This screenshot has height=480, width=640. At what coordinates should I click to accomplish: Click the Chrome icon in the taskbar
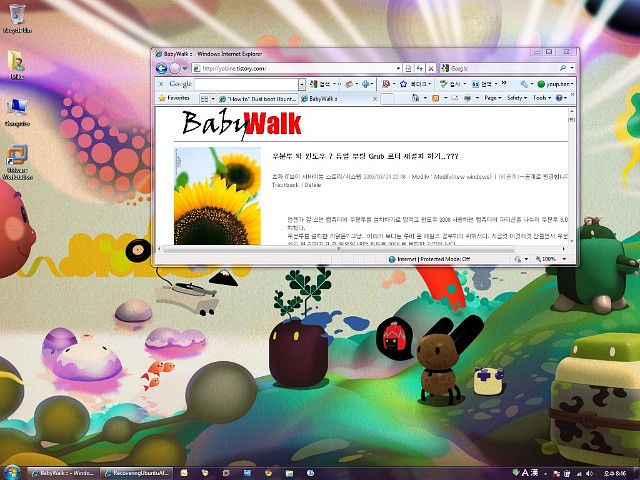(268, 473)
